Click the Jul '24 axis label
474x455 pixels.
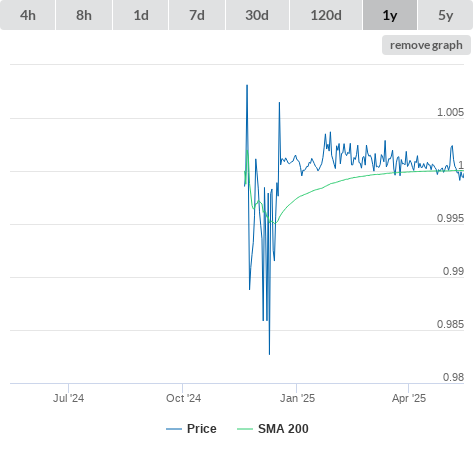point(69,398)
